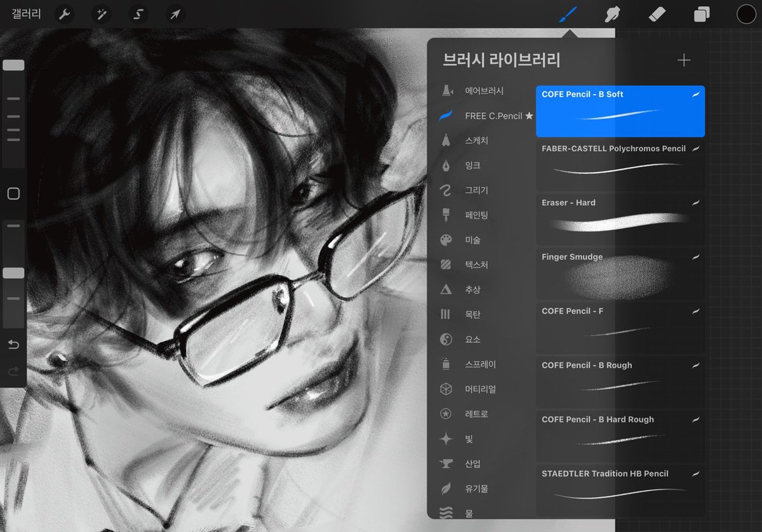Image resolution: width=762 pixels, height=532 pixels.
Task: Tap the brush size slider handle
Action: click(x=13, y=65)
